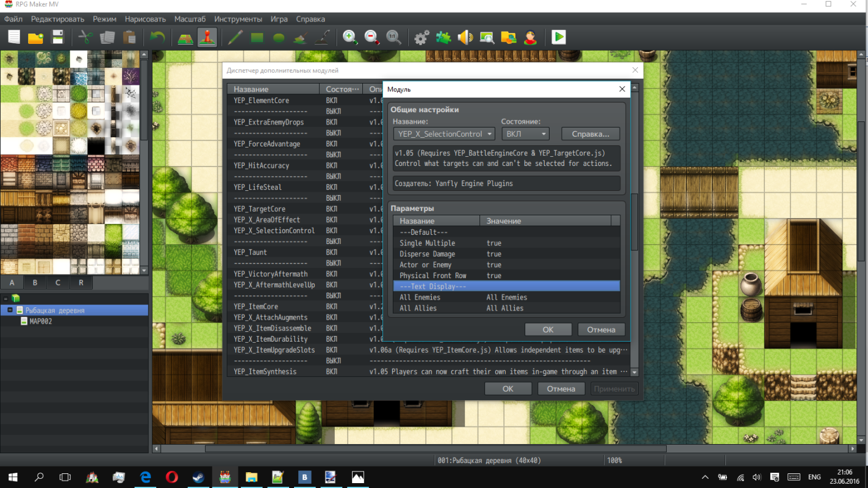
Task: Create a new project from the toolbar
Action: coord(13,37)
